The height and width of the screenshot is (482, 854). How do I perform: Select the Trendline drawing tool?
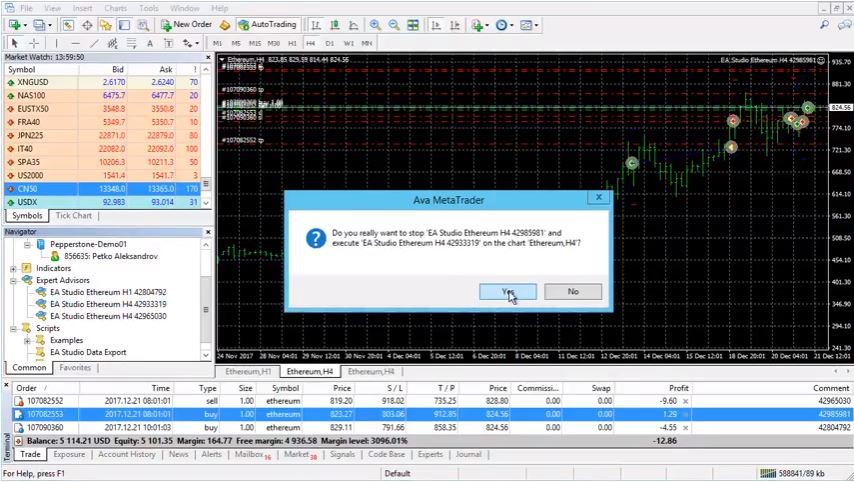94,43
